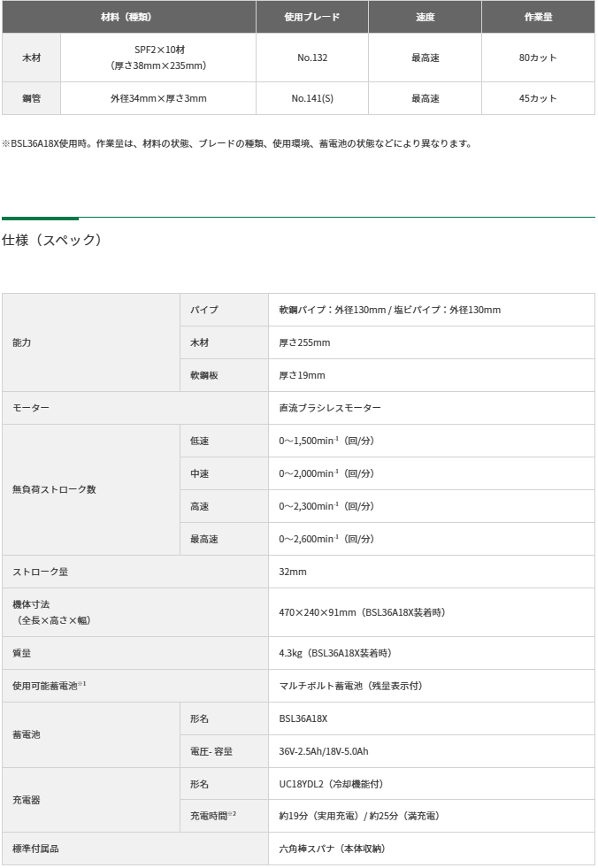This screenshot has width=598, height=868.
Task: Click the 45カット work amount cell
Action: click(x=538, y=98)
